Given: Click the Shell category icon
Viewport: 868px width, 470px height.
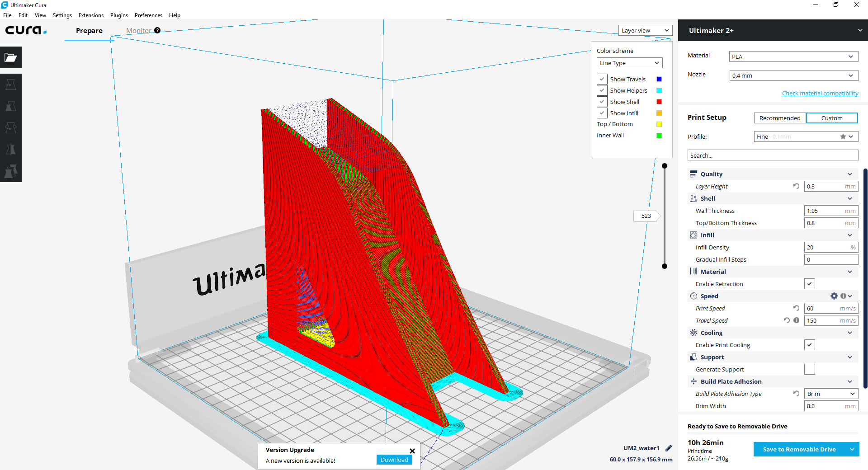Looking at the screenshot, I should tap(693, 198).
